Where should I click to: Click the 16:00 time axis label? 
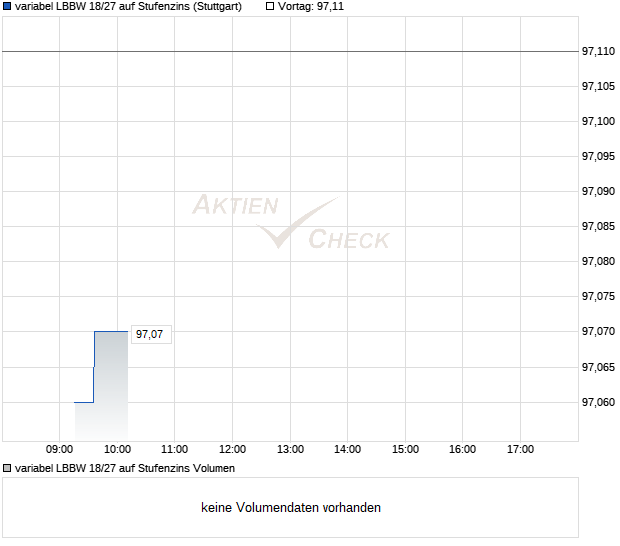[462, 450]
